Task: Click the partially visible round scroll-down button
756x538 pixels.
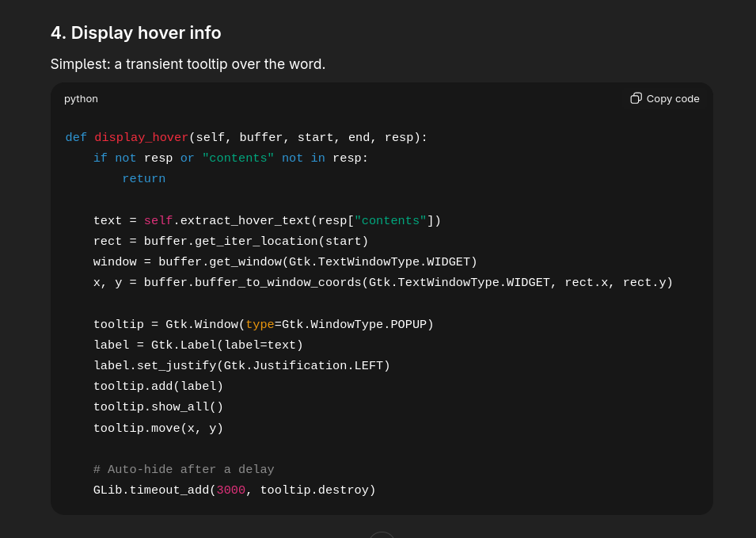Action: click(x=382, y=535)
